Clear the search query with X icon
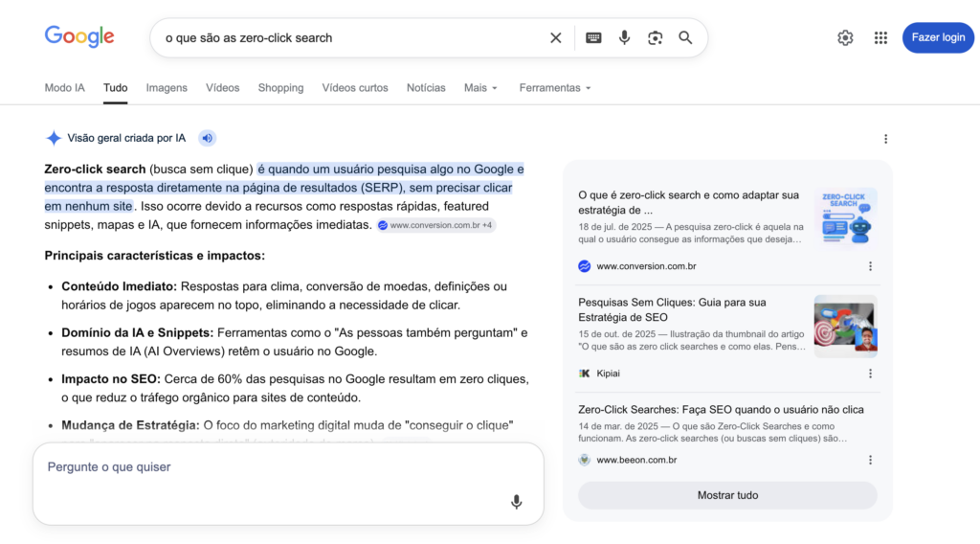The height and width of the screenshot is (544, 980). point(556,37)
